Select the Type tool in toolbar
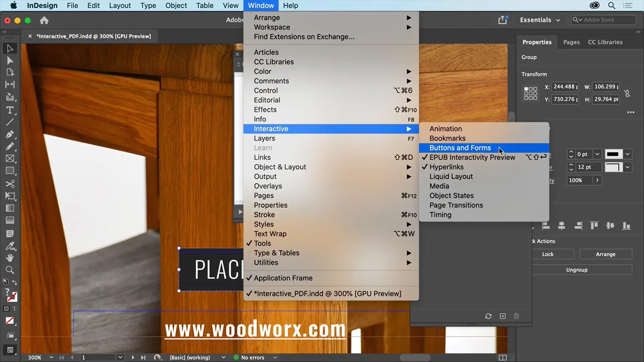The height and width of the screenshot is (362, 644). coord(10,110)
